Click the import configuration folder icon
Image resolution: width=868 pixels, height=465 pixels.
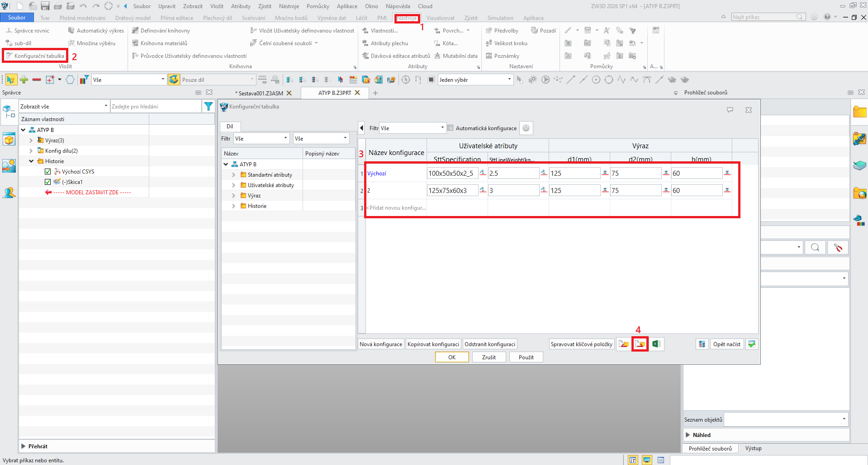point(624,344)
